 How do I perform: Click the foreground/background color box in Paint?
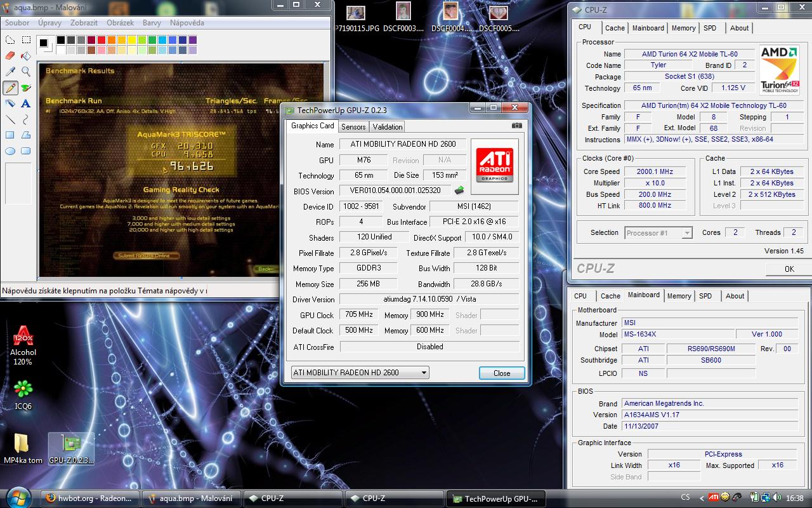(x=45, y=44)
